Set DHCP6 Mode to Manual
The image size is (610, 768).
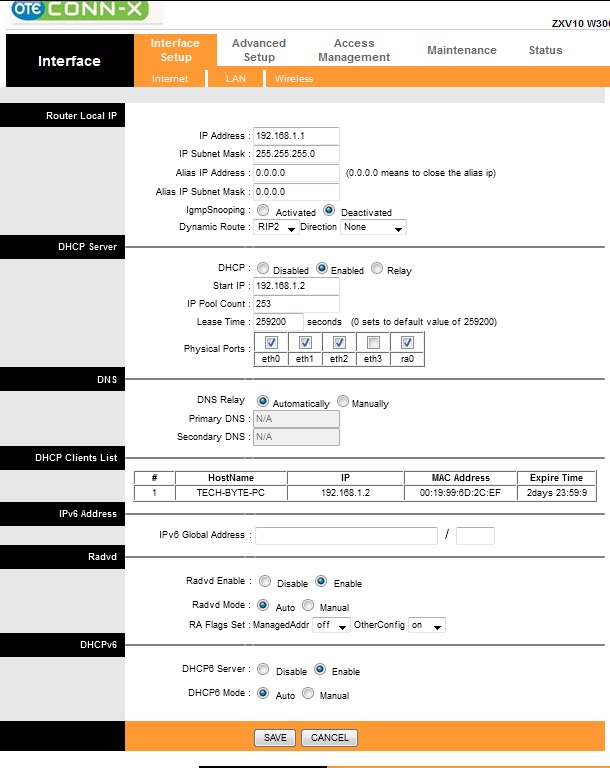pyautogui.click(x=308, y=693)
